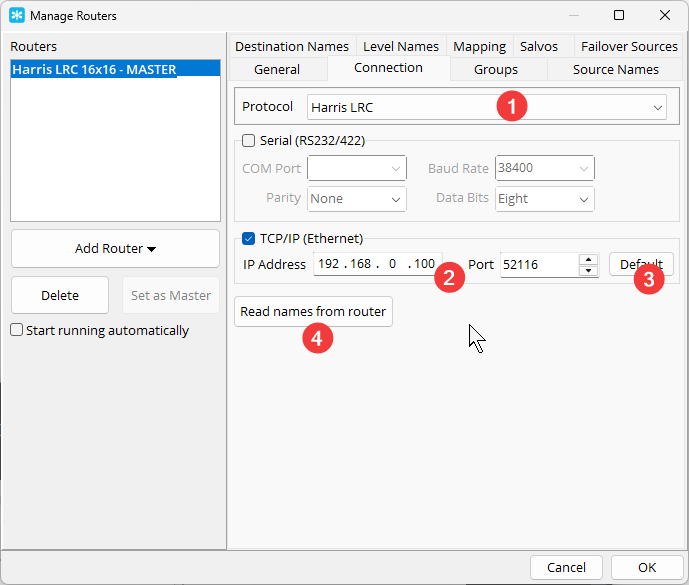Click the Manage Routers app icon in title bar
The width and height of the screenshot is (689, 585).
(17, 15)
